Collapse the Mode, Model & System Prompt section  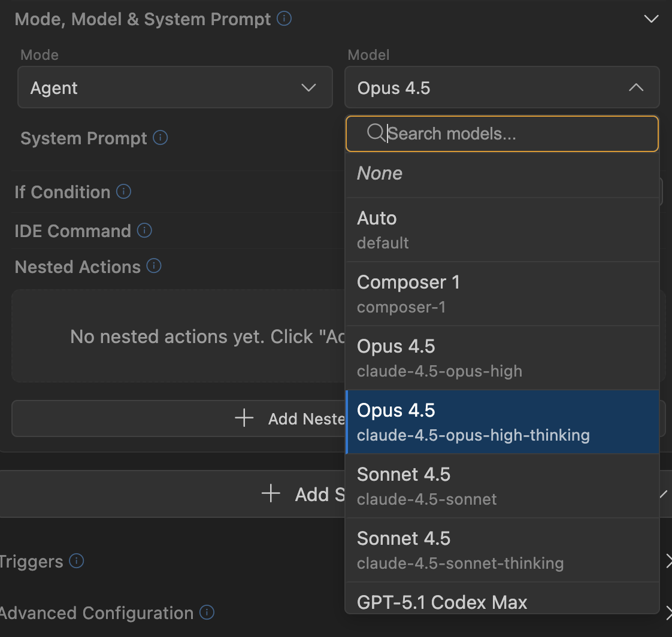tap(650, 19)
